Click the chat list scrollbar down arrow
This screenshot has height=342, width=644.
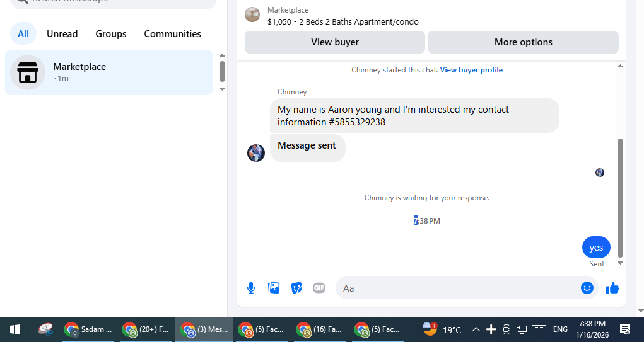click(222, 89)
